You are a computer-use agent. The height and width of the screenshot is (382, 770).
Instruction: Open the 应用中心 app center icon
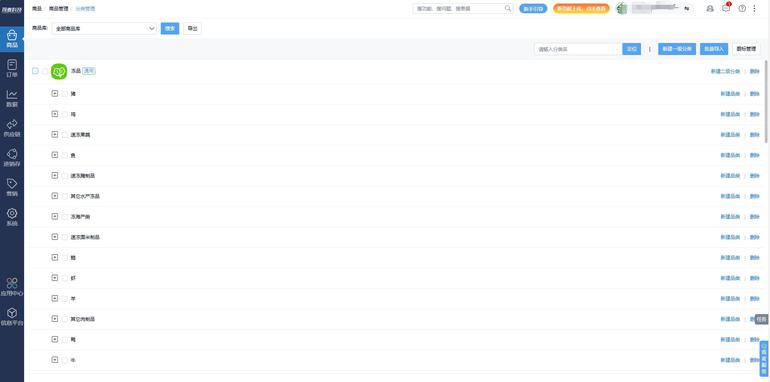12,287
